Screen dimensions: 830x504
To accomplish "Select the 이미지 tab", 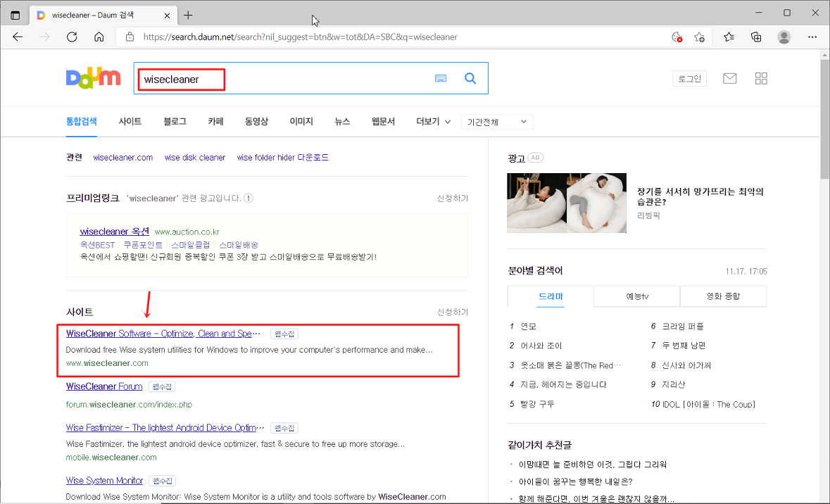I will 301,121.
